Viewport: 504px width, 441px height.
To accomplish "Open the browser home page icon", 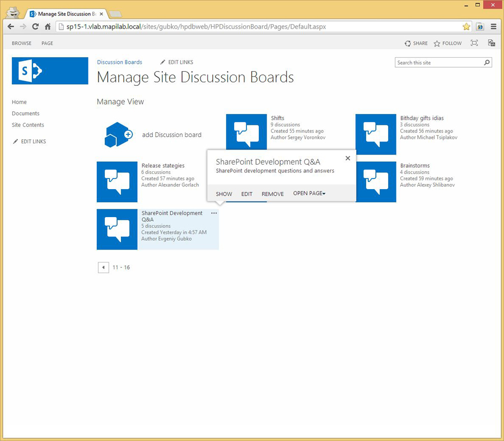I will click(x=48, y=27).
